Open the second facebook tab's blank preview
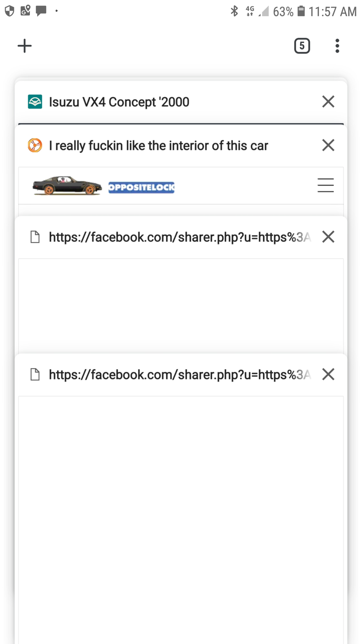Image resolution: width=362 pixels, height=644 pixels. pos(181,520)
